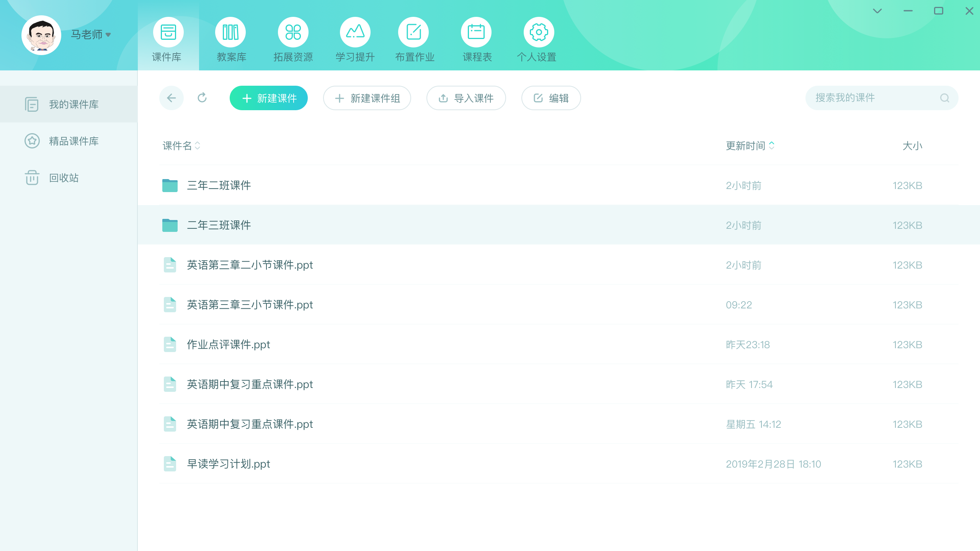Go to 学习提升 learning improvement icon
Screen dimensions: 980x551
tap(355, 33)
